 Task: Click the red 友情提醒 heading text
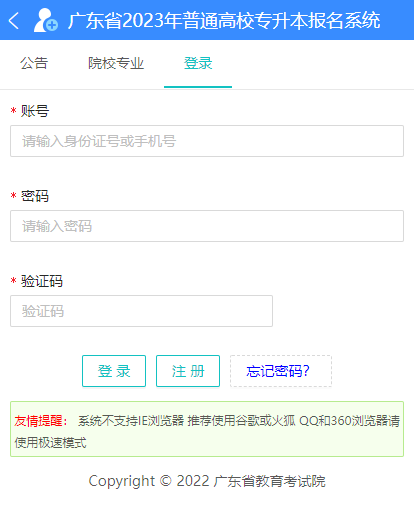[x=41, y=421]
